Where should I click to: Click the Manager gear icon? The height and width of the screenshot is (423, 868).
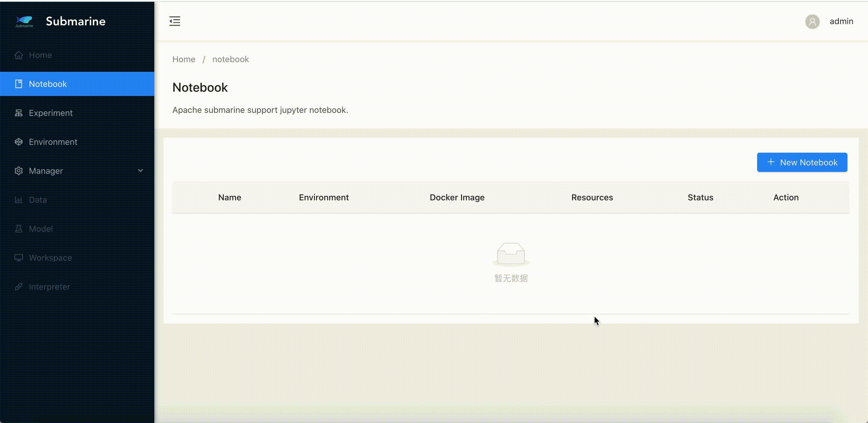(18, 171)
